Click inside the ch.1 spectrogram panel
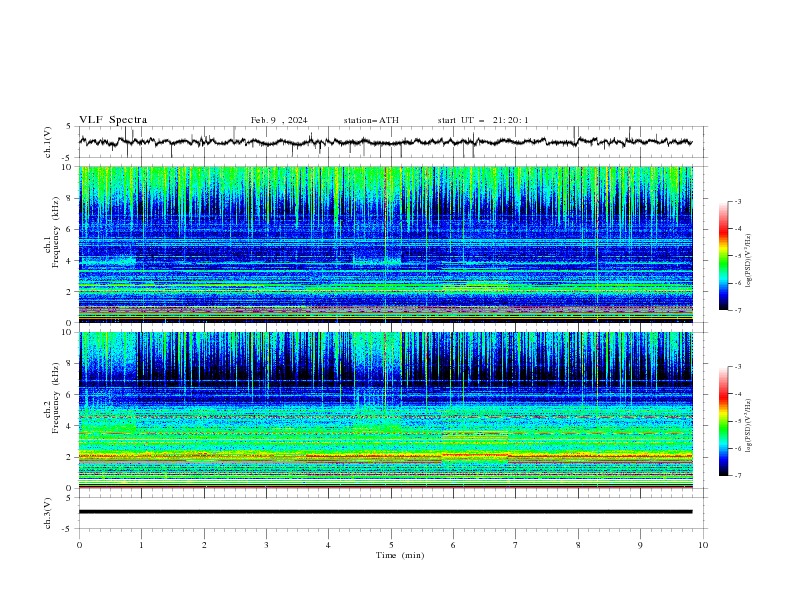 click(x=386, y=244)
